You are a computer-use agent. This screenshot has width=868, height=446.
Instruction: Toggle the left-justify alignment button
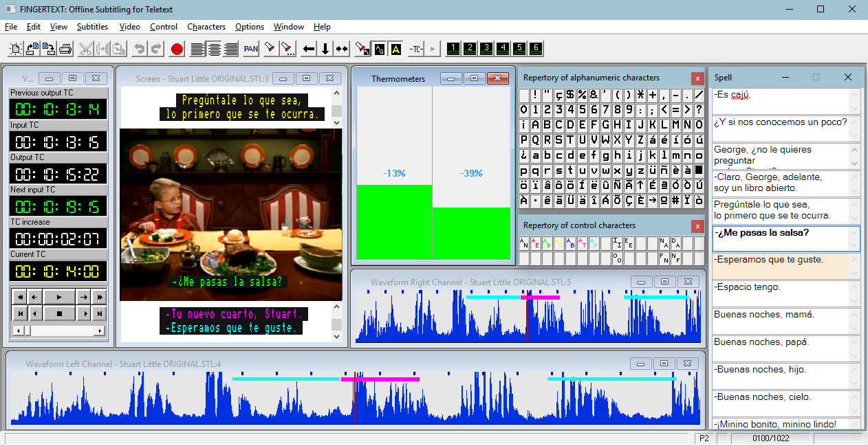tap(198, 49)
